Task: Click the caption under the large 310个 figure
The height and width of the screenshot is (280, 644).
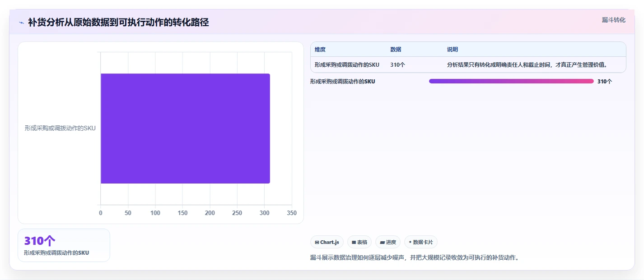Action: (x=56, y=253)
